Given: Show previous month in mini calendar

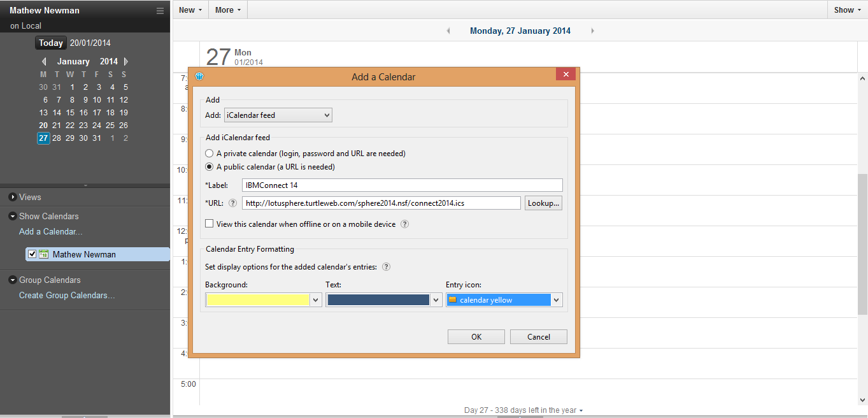Looking at the screenshot, I should [44, 62].
